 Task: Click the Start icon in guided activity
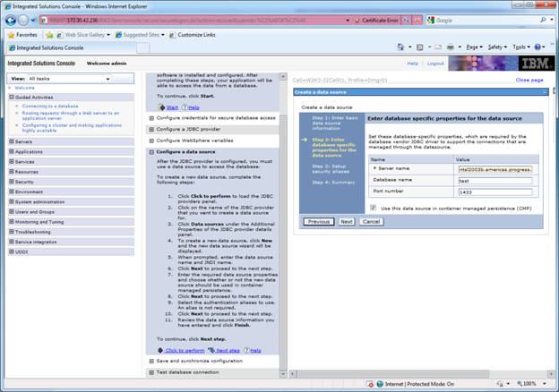point(160,107)
